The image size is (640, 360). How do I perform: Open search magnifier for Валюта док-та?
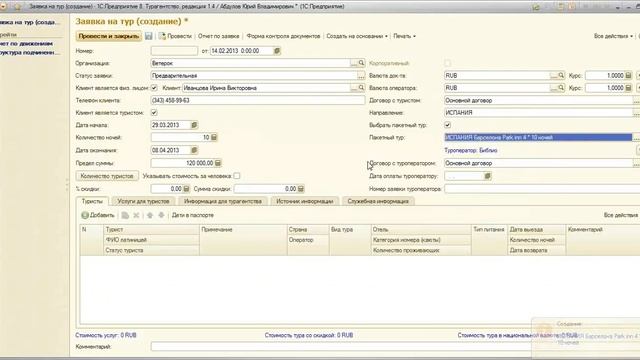coord(561,76)
